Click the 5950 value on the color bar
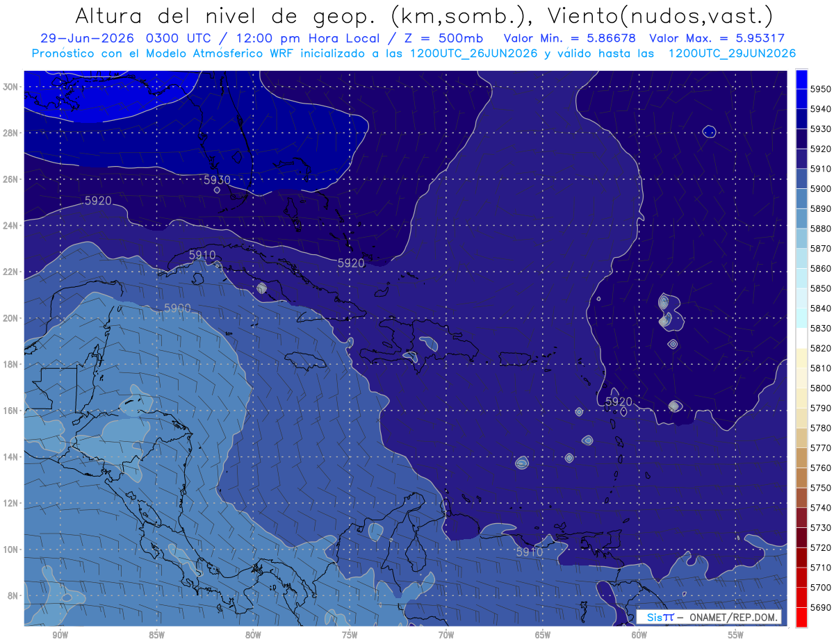834x644 pixels. (x=820, y=89)
